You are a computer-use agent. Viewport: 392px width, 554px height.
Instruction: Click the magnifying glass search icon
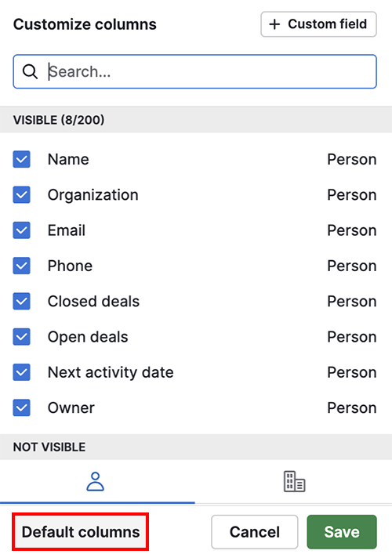coord(30,71)
